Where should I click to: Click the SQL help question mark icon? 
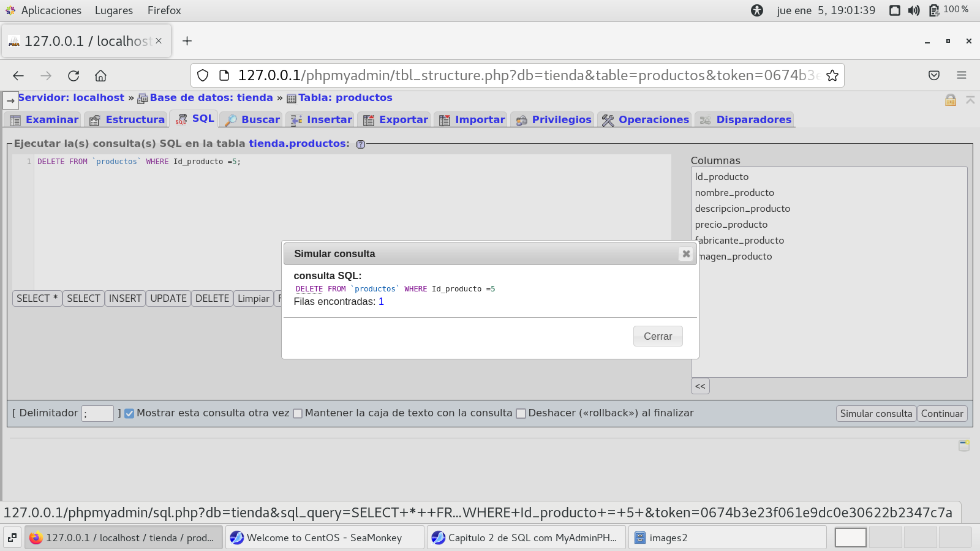(x=361, y=144)
